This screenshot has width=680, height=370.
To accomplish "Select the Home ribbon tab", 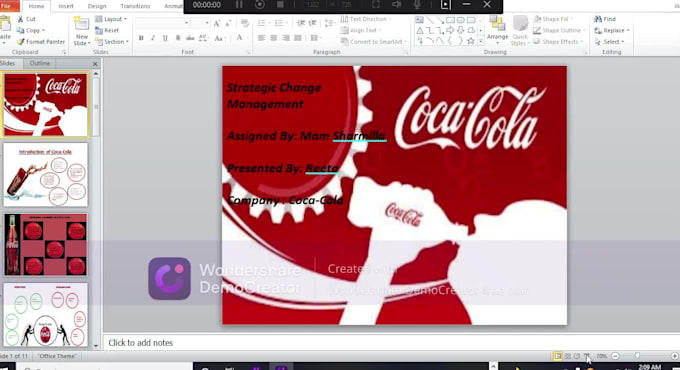I will pos(36,6).
